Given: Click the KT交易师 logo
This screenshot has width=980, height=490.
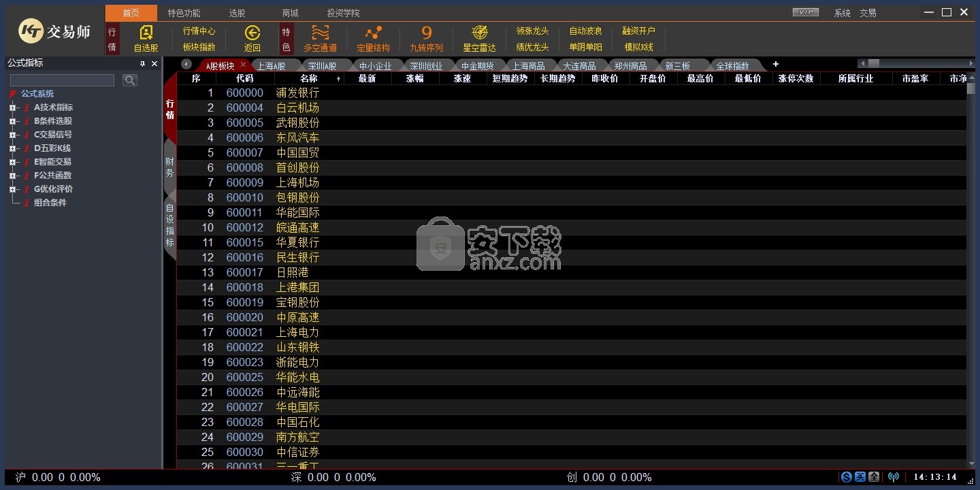Looking at the screenshot, I should pyautogui.click(x=54, y=31).
